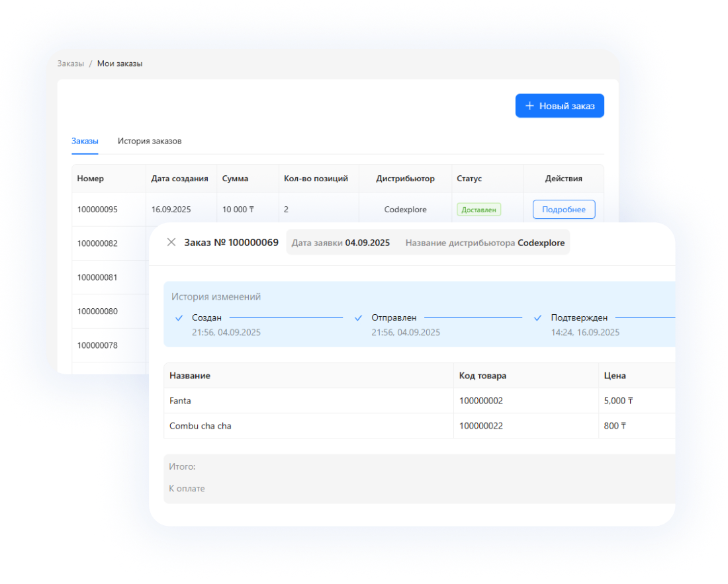Click the Мои заказы breadcrumb item
This screenshot has height=584, width=728.
(x=120, y=63)
